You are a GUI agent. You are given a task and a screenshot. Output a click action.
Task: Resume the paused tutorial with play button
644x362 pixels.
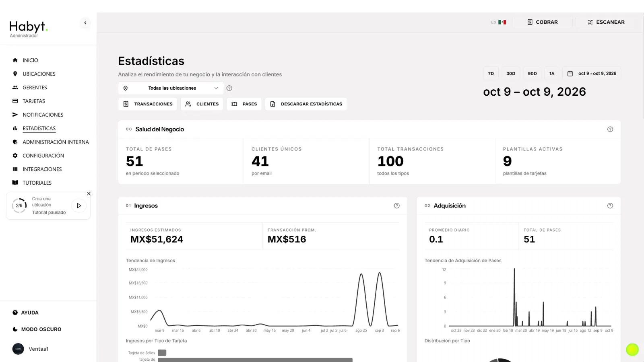79,206
